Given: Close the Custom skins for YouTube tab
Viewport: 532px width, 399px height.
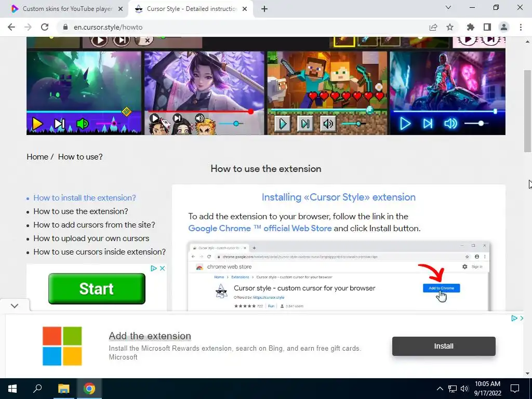Looking at the screenshot, I should pyautogui.click(x=121, y=9).
